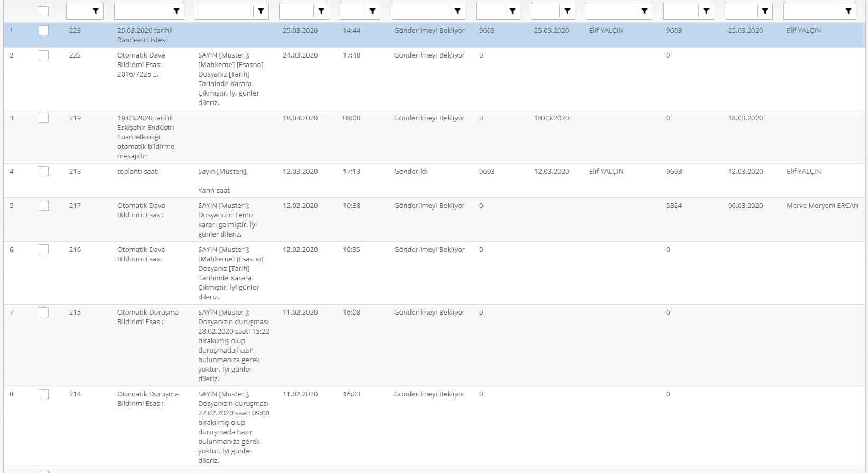The width and height of the screenshot is (868, 473).
Task: Click filter input above the message text column
Action: 224,11
